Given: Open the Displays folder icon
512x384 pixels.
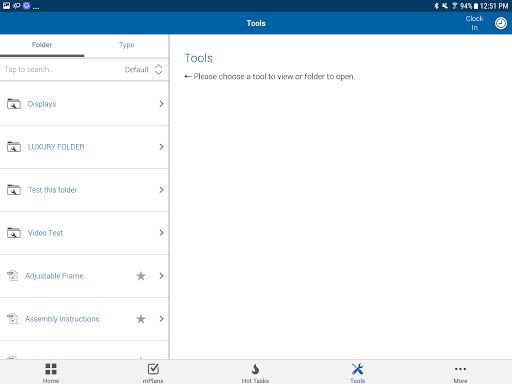Looking at the screenshot, I should [14, 104].
